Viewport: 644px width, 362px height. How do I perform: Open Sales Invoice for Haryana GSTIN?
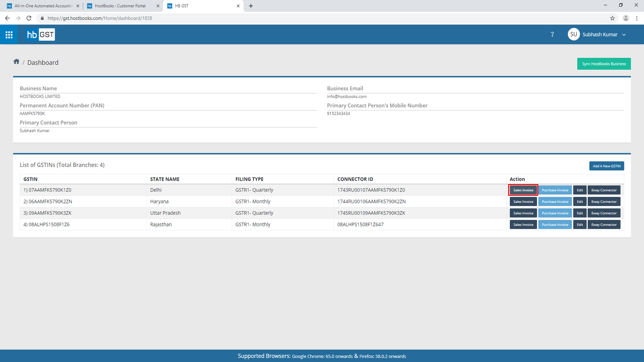[x=523, y=201]
